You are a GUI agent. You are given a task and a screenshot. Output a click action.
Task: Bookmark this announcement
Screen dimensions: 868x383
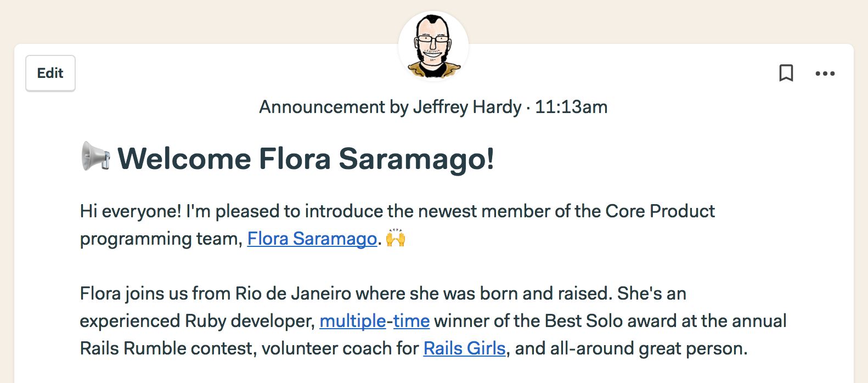[x=786, y=73]
